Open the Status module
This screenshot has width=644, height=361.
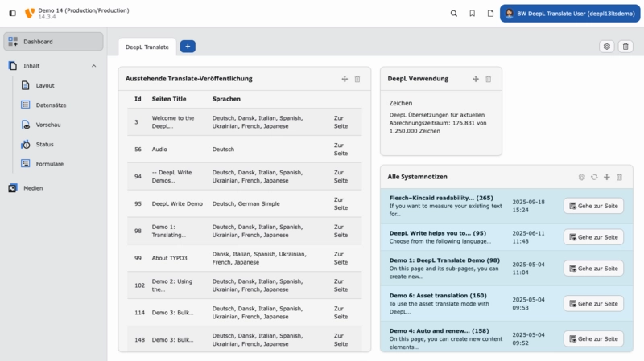pos(44,145)
